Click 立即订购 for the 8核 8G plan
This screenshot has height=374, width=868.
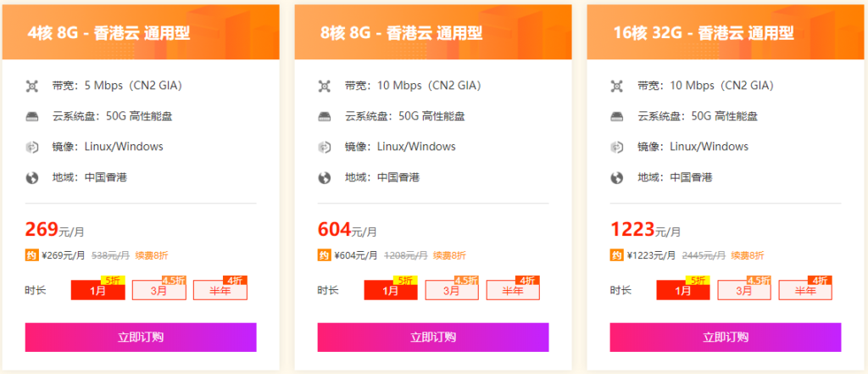[433, 338]
